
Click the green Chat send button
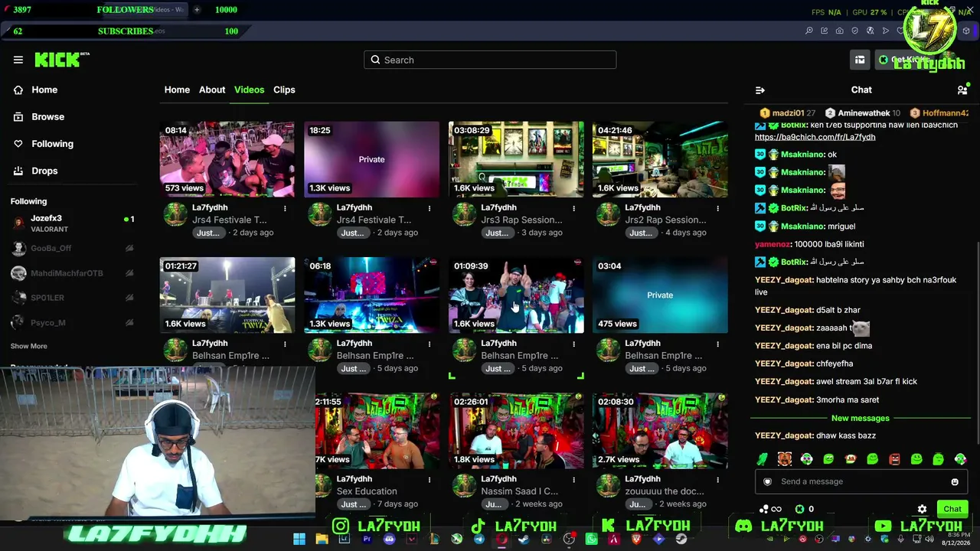tap(952, 509)
